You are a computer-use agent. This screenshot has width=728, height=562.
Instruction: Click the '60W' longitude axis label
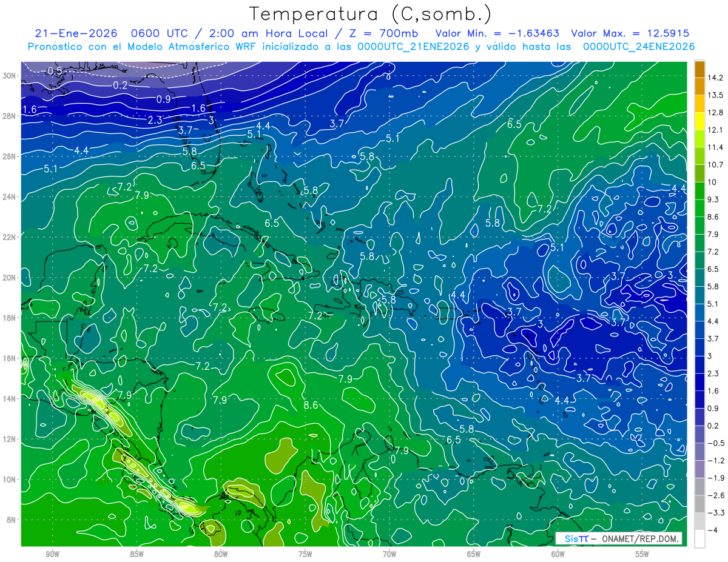(x=558, y=555)
